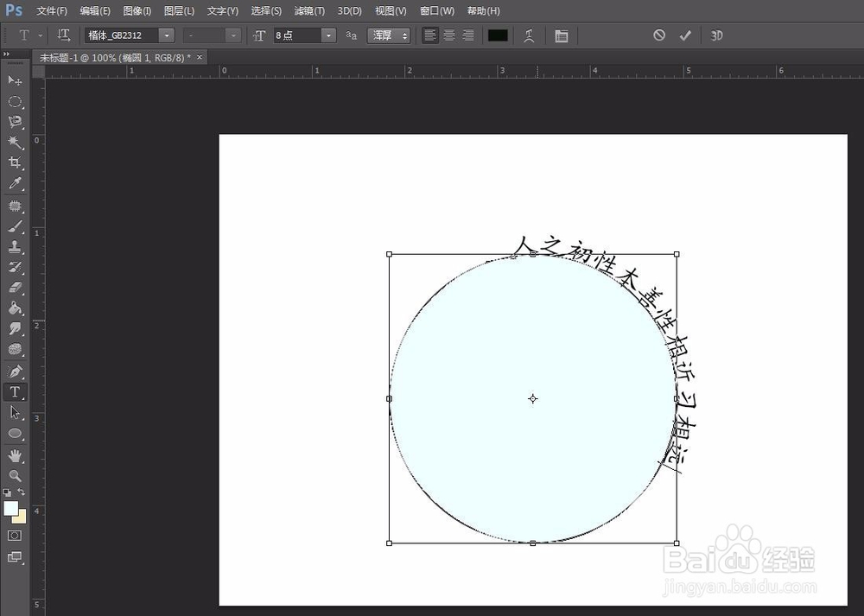
Task: Open the 窗口(W) menu
Action: tap(437, 11)
